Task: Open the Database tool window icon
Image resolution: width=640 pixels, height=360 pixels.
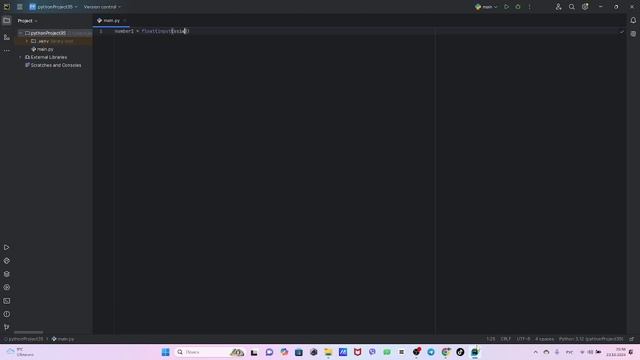Action: (633, 34)
